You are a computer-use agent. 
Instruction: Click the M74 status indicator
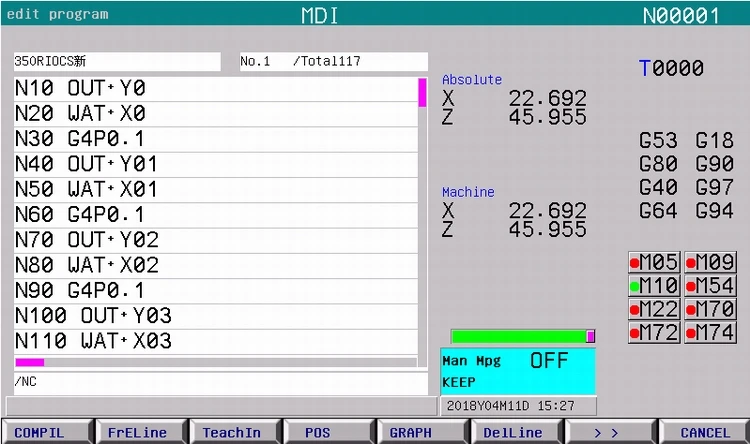(710, 333)
